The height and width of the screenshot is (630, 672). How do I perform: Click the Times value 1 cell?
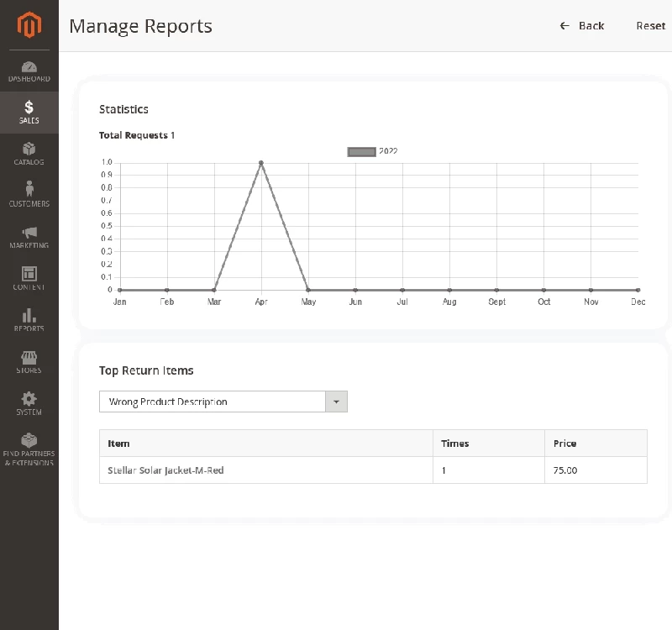[x=489, y=470]
